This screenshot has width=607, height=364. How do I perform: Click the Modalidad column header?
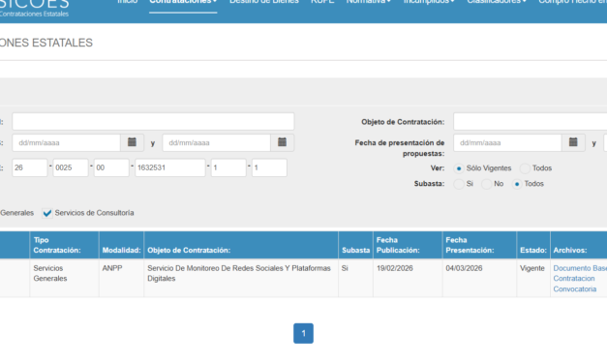[x=122, y=245]
